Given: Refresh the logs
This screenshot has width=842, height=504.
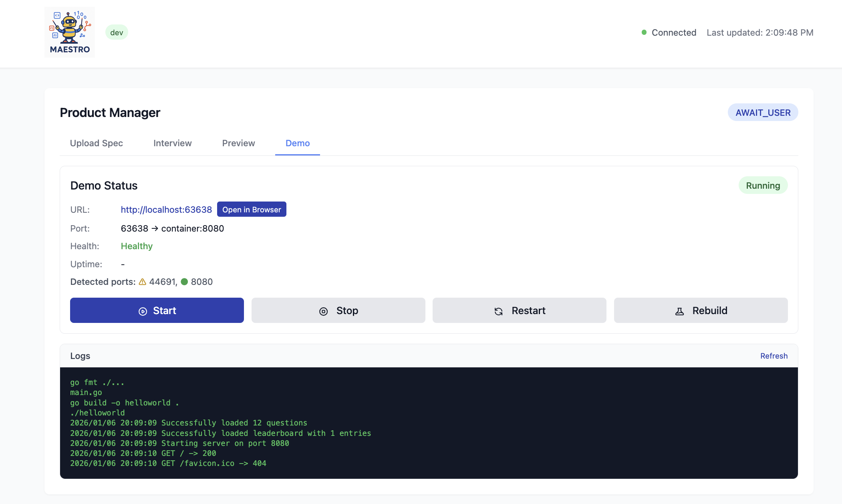Looking at the screenshot, I should 774,356.
